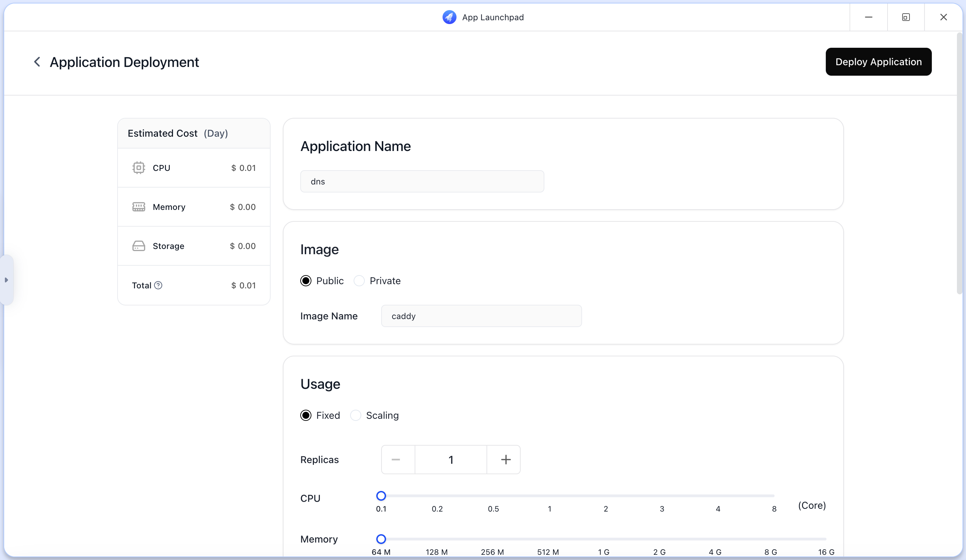Click the Storage drive icon in cost panel
Image resolution: width=966 pixels, height=560 pixels.
point(139,246)
